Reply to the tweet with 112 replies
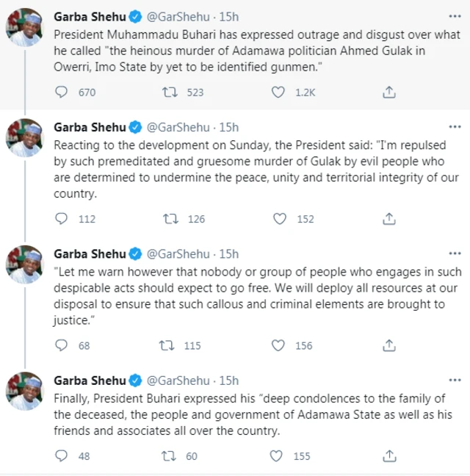The width and height of the screenshot is (470, 476). [62, 218]
